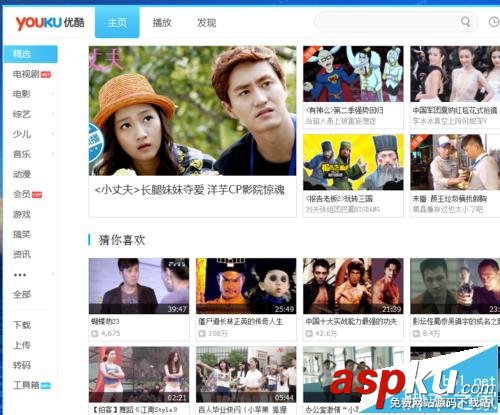The width and height of the screenshot is (500, 415).
Task: Switch to the 播放 tab
Action: 162,23
